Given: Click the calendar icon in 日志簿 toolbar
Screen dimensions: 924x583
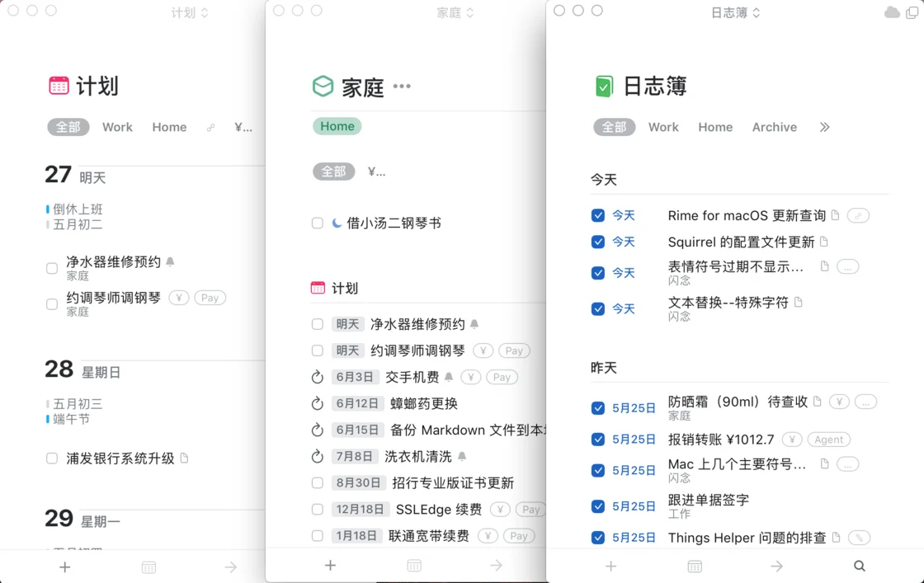Looking at the screenshot, I should (x=695, y=567).
